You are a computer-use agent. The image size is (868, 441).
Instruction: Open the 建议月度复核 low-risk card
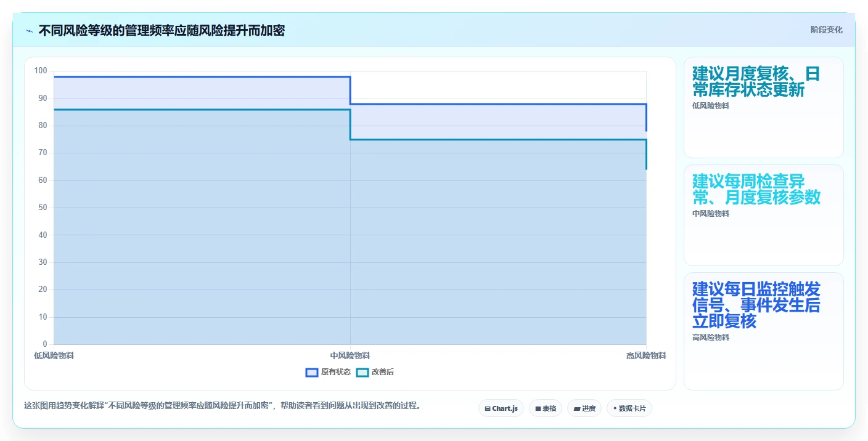pyautogui.click(x=763, y=107)
